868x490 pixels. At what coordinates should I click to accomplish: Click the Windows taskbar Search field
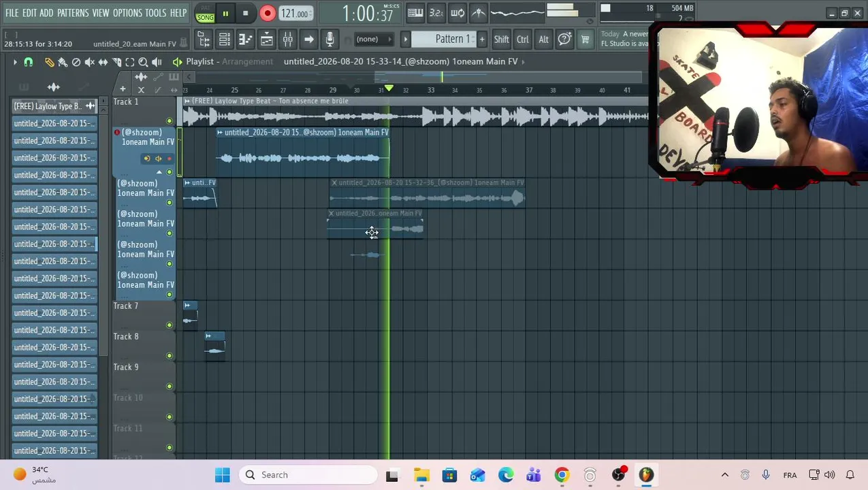point(309,475)
